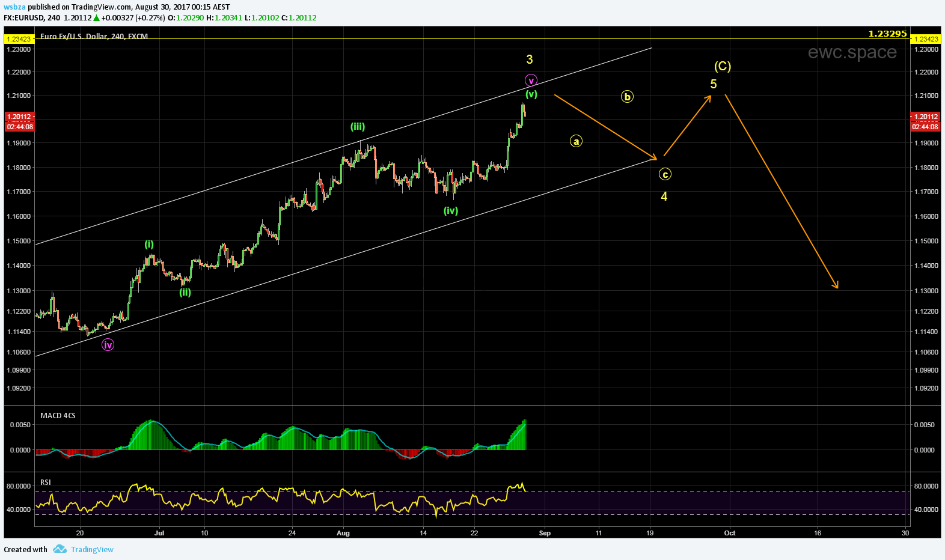945x560 pixels.
Task: Click the Oct label on time axis
Action: [729, 533]
